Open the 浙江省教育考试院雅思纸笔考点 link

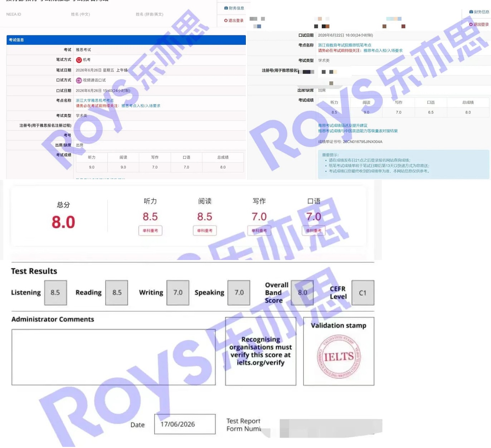345,45
